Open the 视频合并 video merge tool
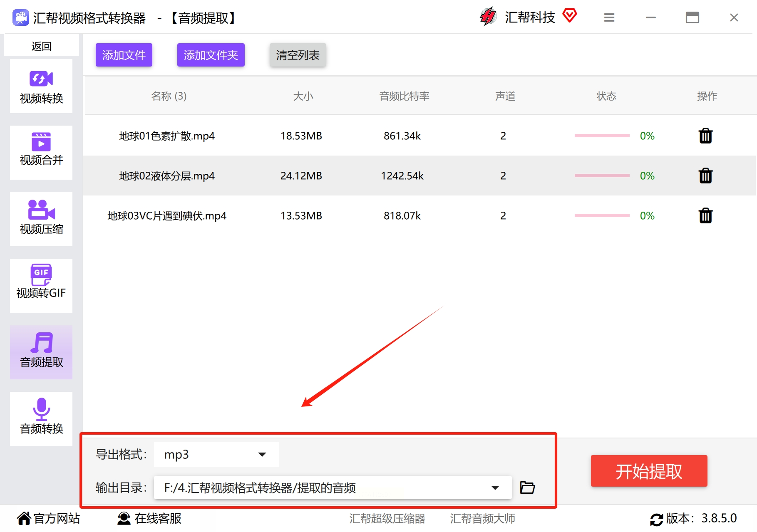 41,153
